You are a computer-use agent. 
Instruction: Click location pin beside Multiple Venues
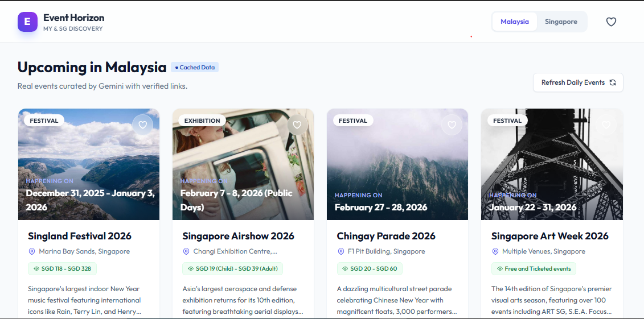click(x=495, y=251)
